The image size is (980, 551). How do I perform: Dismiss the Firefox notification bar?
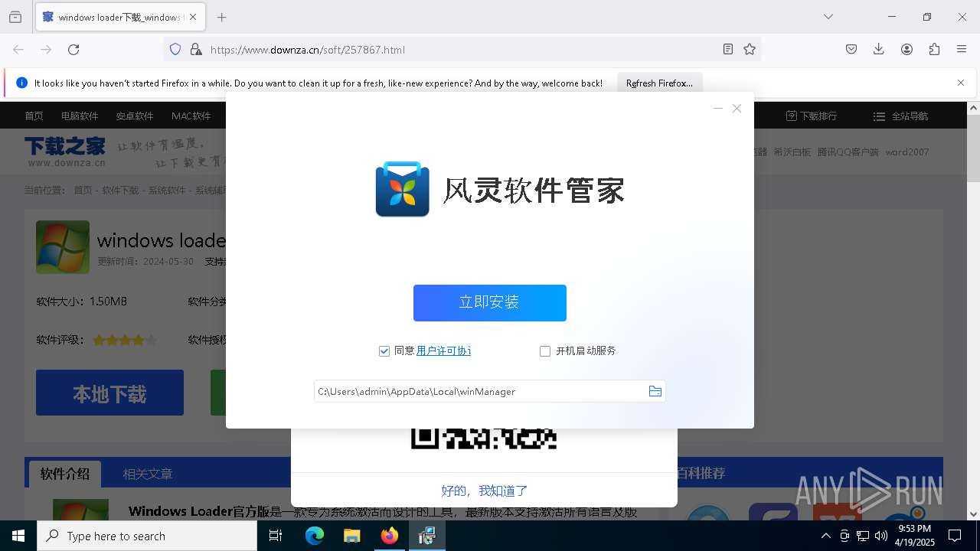coord(961,83)
